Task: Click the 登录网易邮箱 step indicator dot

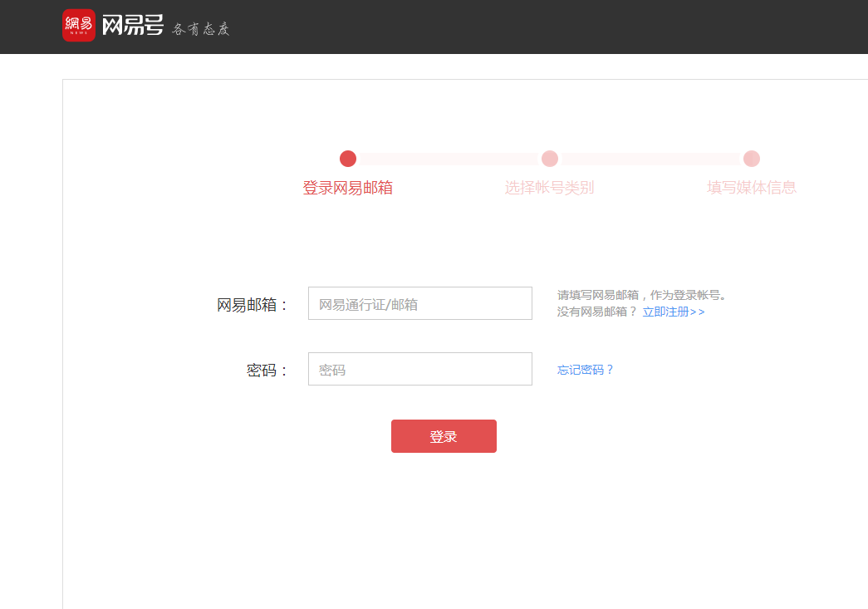Action: pos(348,159)
